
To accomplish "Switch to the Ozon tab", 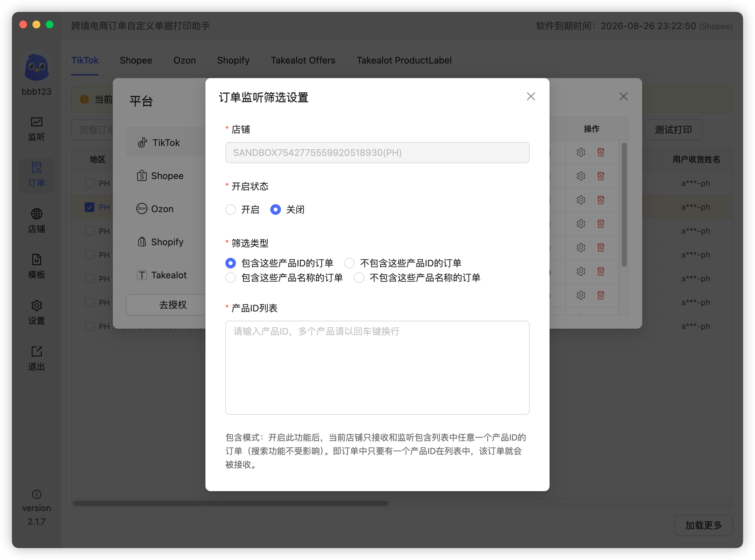I will click(x=185, y=60).
